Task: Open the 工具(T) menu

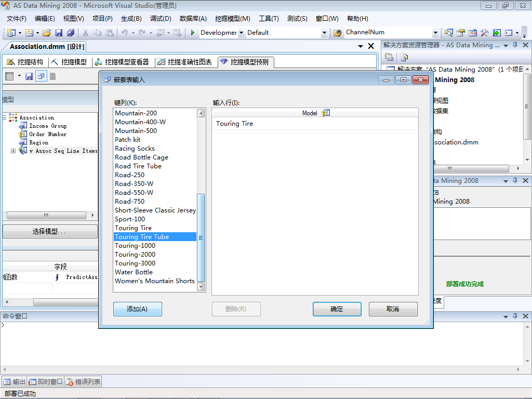Action: (269, 19)
